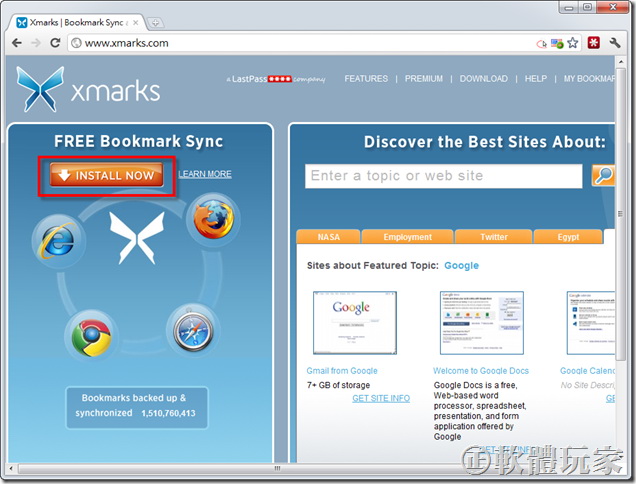This screenshot has width=636, height=484.
Task: Reload the page with refresh icon
Action: point(55,43)
